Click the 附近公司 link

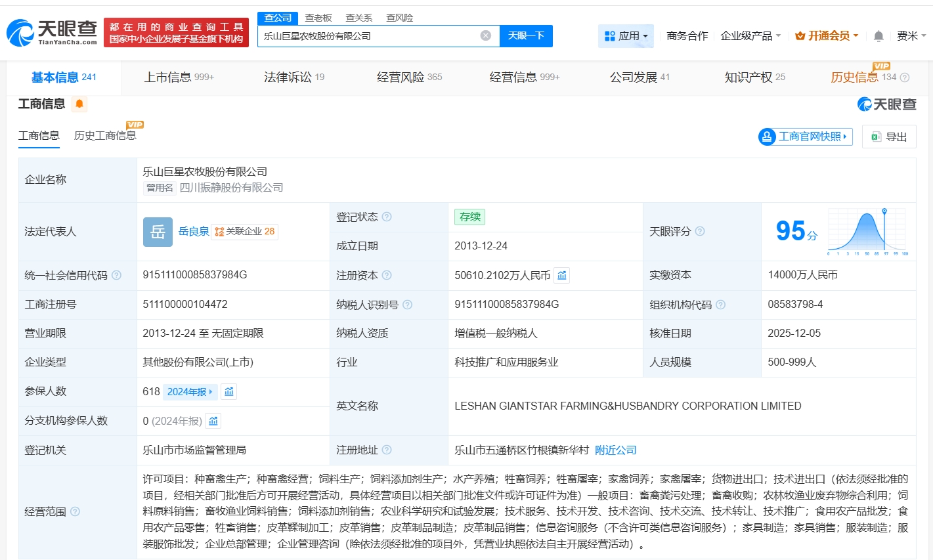point(615,450)
